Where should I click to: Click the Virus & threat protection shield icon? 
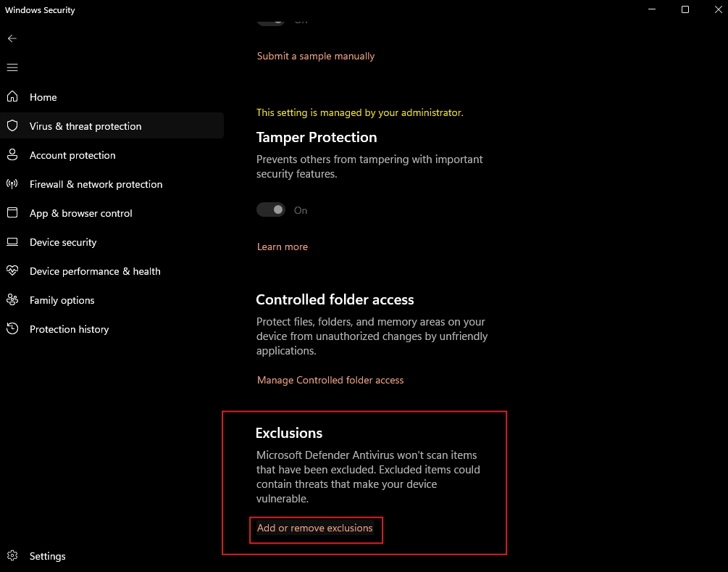pyautogui.click(x=12, y=126)
